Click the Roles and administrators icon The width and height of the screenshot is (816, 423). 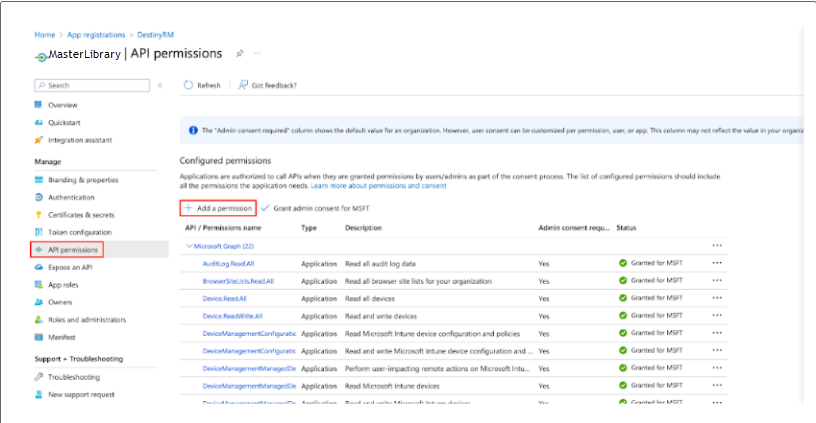click(39, 319)
